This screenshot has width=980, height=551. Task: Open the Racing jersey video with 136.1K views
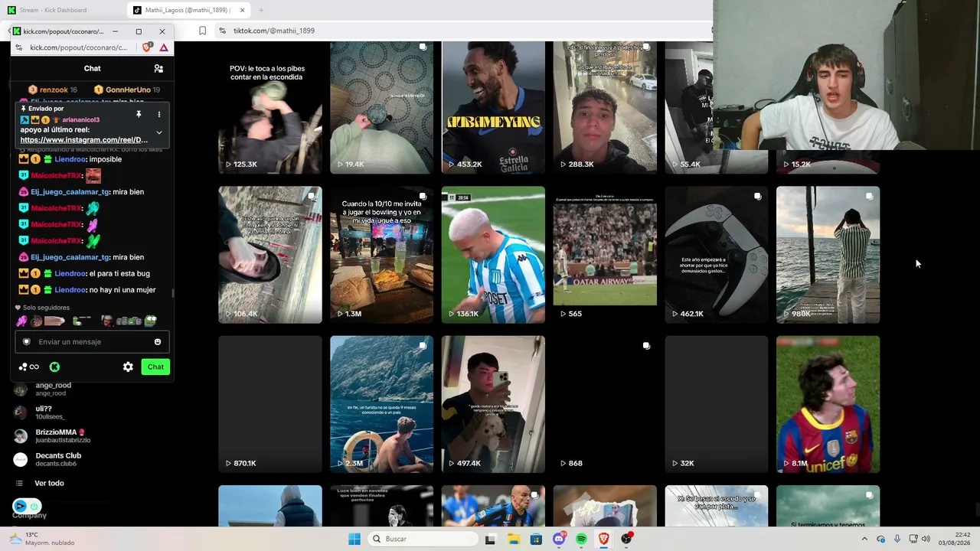(493, 255)
